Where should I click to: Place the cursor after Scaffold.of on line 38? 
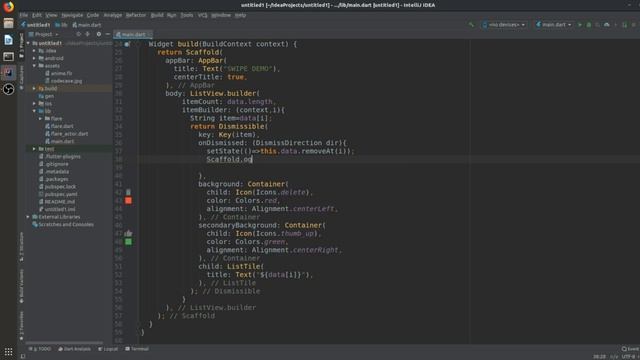pyautogui.click(x=253, y=159)
